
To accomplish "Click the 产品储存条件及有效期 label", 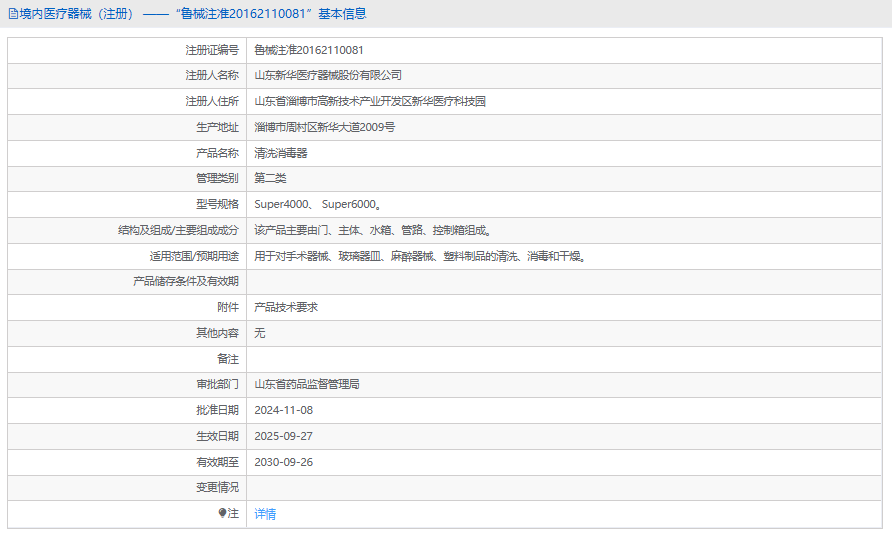I will pos(186,281).
